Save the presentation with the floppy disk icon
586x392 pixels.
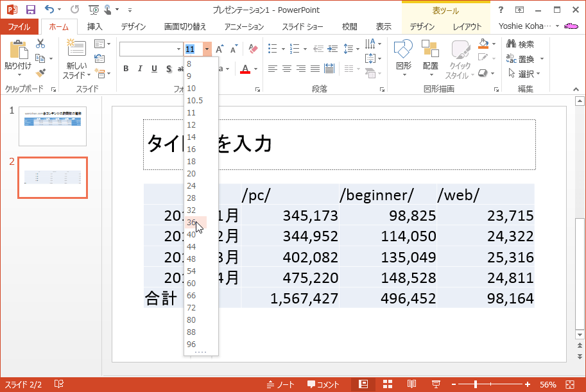click(x=31, y=10)
